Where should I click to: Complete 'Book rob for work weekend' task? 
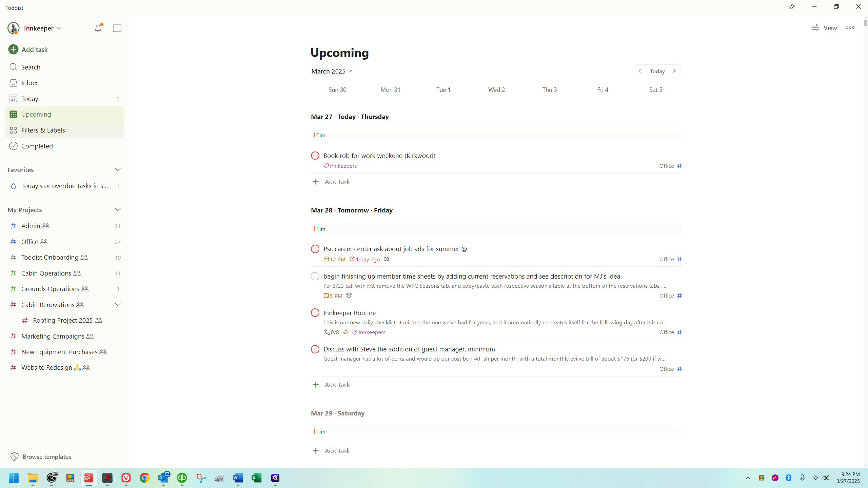[315, 156]
